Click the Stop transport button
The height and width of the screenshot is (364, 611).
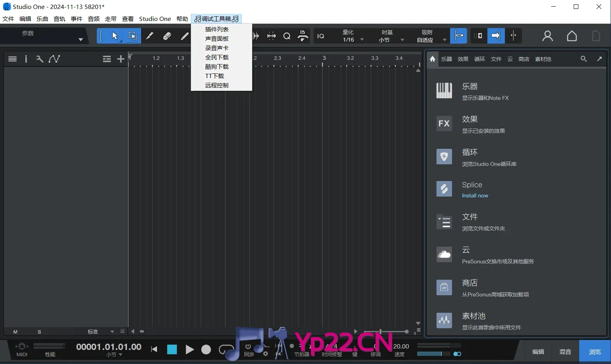coord(172,350)
